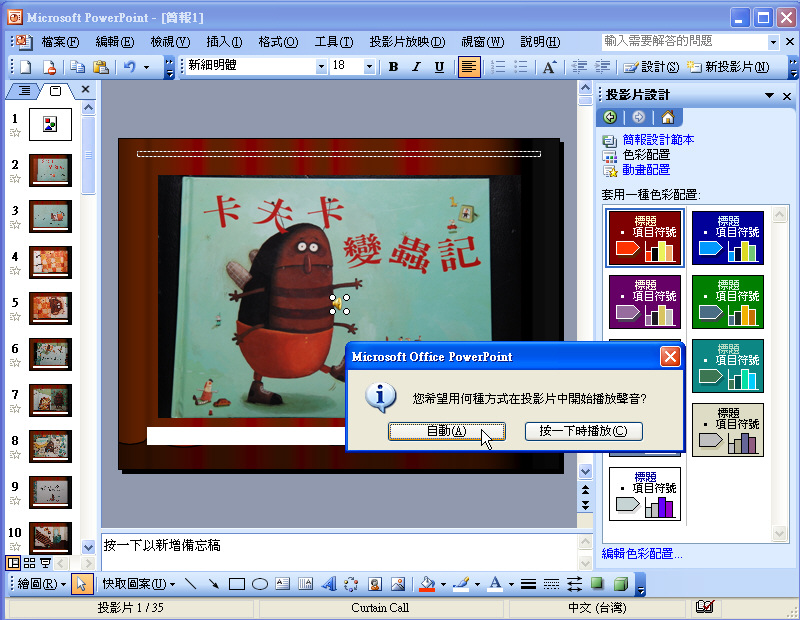Apply Italic formatting
The width and height of the screenshot is (800, 620).
coord(416,67)
